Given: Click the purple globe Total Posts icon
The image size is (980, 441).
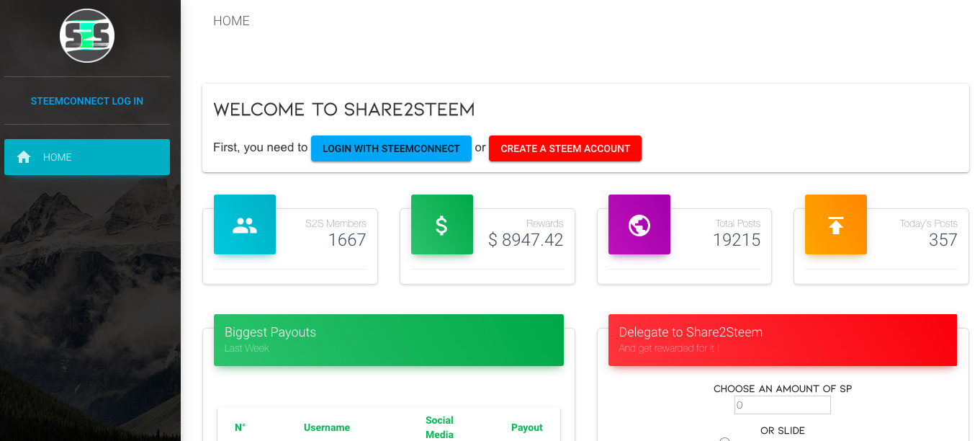Looking at the screenshot, I should pos(639,225).
